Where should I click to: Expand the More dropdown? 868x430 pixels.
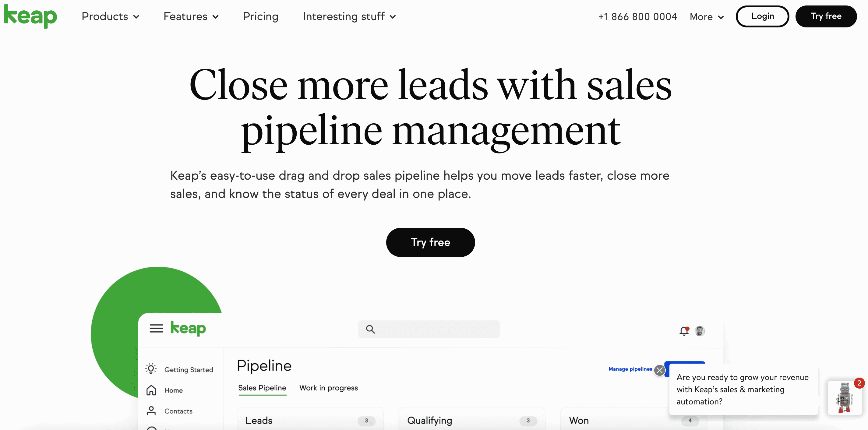[707, 17]
